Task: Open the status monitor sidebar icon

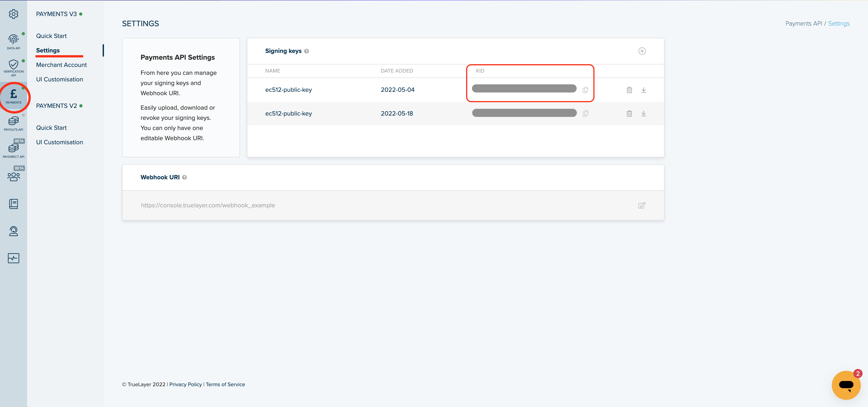Action: (14, 258)
